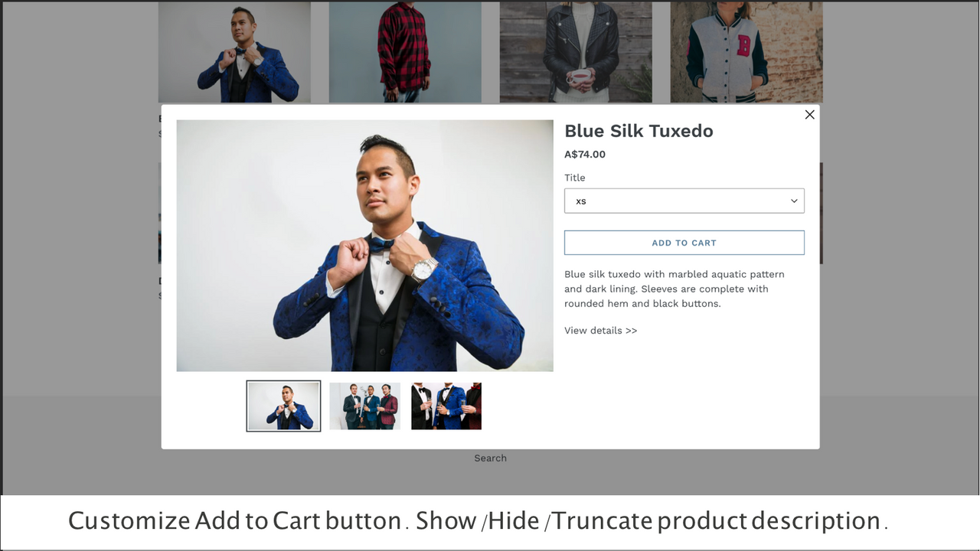Open the Search link in the footer
The width and height of the screenshot is (980, 551).
coord(490,458)
